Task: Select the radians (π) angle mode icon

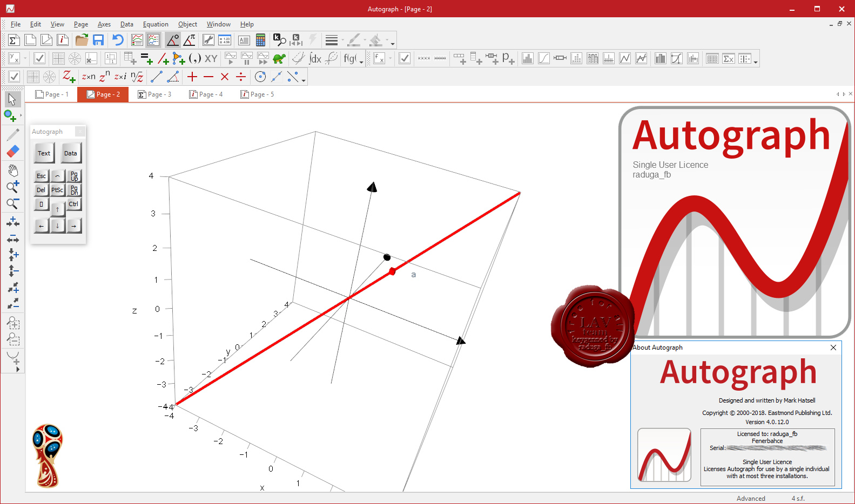Action: click(190, 40)
